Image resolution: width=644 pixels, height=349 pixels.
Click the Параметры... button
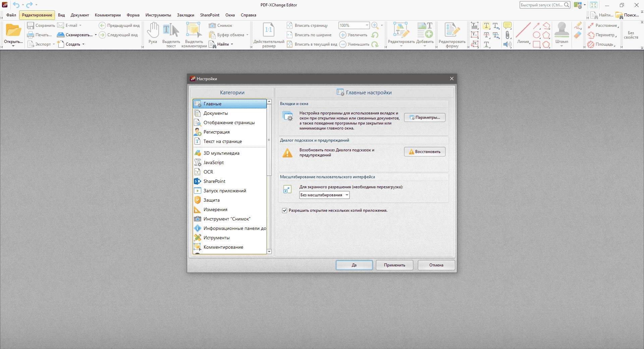[425, 117]
